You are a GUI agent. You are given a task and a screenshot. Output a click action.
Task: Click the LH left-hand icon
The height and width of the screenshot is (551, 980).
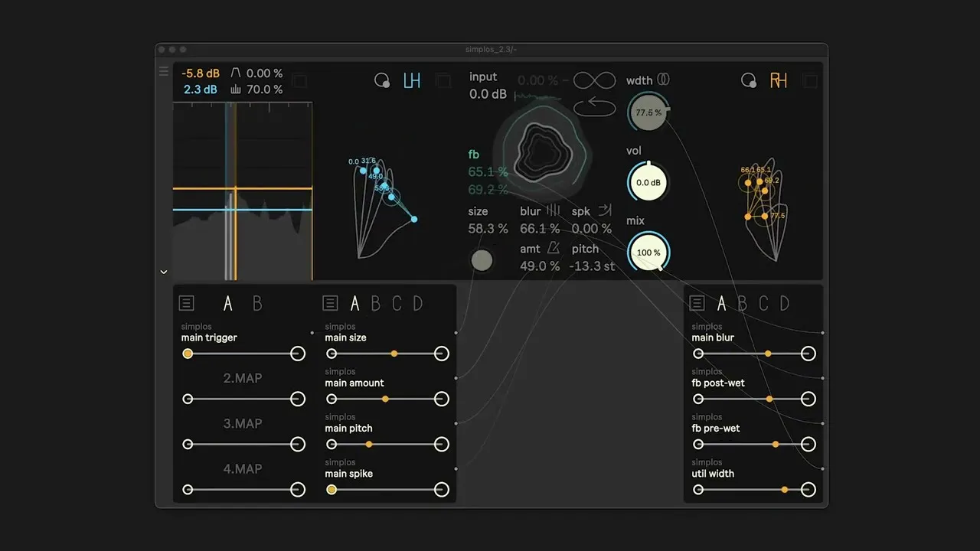pos(412,80)
